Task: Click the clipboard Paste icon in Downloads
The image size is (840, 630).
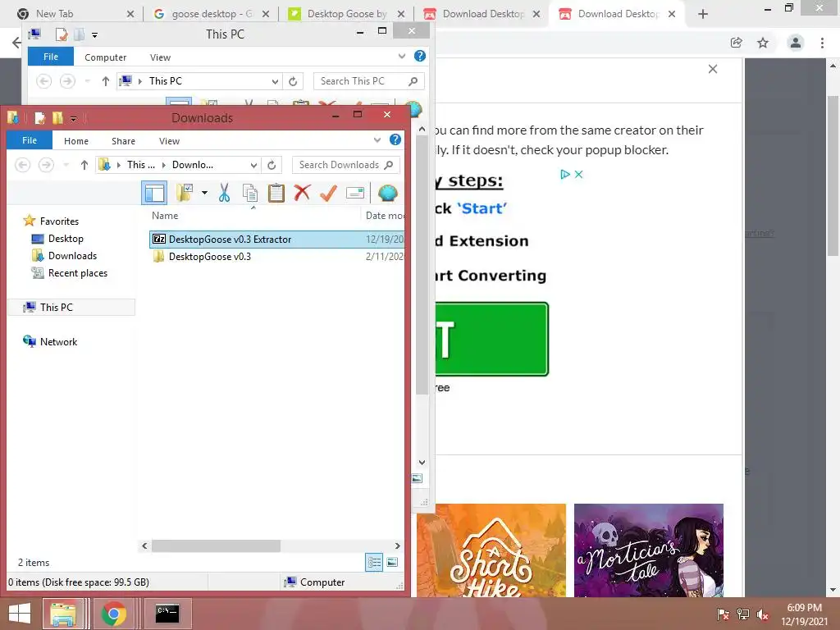Action: point(276,193)
